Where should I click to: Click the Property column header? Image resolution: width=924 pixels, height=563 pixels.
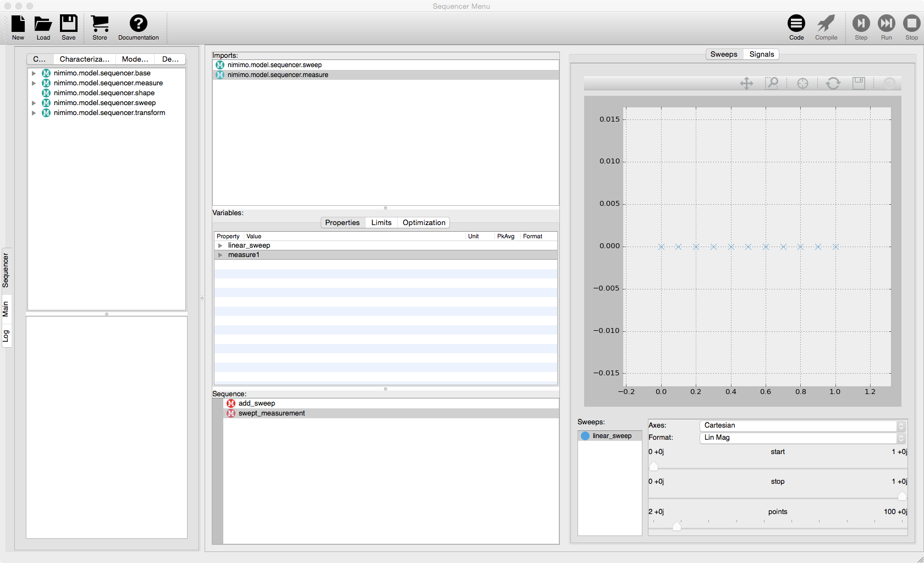228,236
